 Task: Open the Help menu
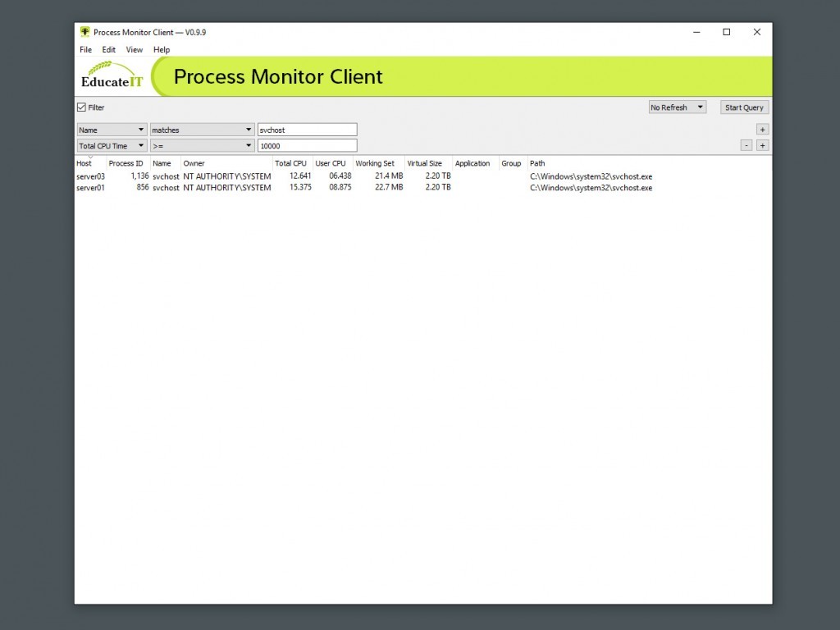point(162,49)
